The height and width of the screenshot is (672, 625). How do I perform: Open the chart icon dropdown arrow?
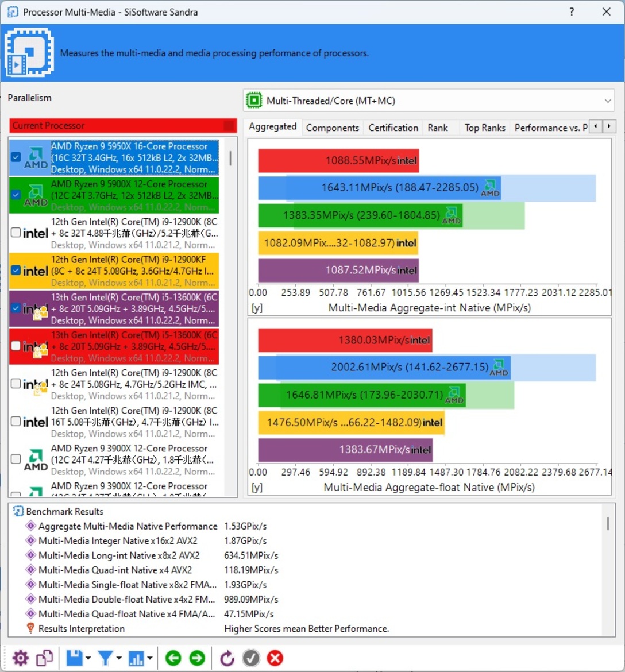point(150,658)
